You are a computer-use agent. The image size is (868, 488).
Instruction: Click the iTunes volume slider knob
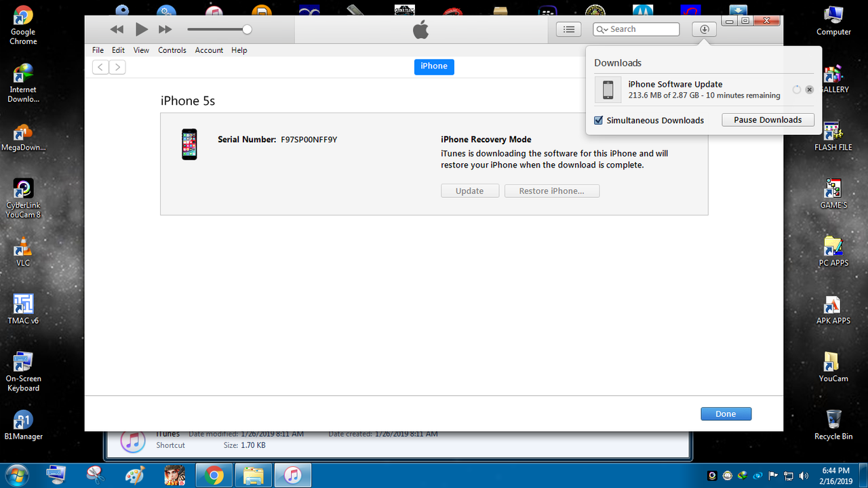247,29
